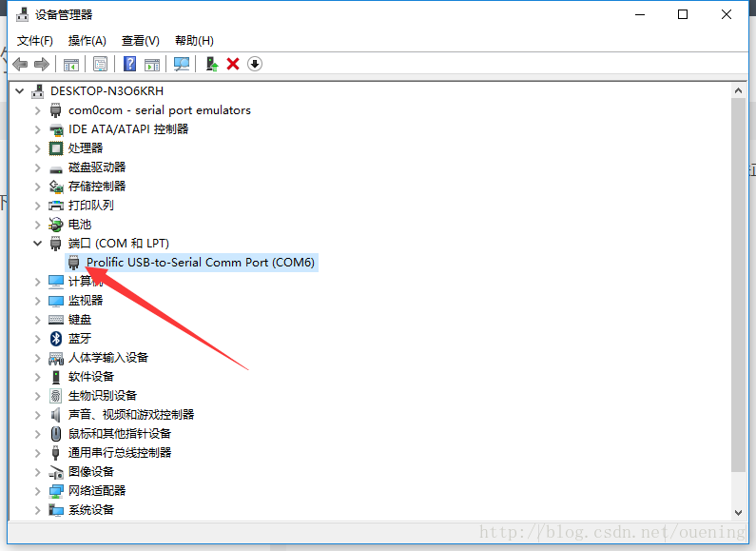Expand the 监视器 category
This screenshot has height=551, width=756.
(38, 301)
